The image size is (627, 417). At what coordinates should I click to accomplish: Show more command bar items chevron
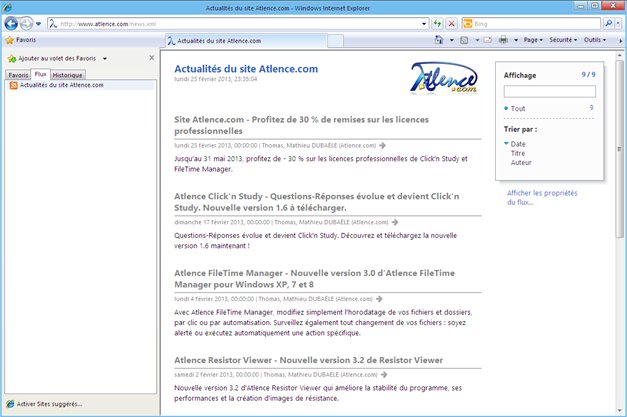[x=621, y=41]
